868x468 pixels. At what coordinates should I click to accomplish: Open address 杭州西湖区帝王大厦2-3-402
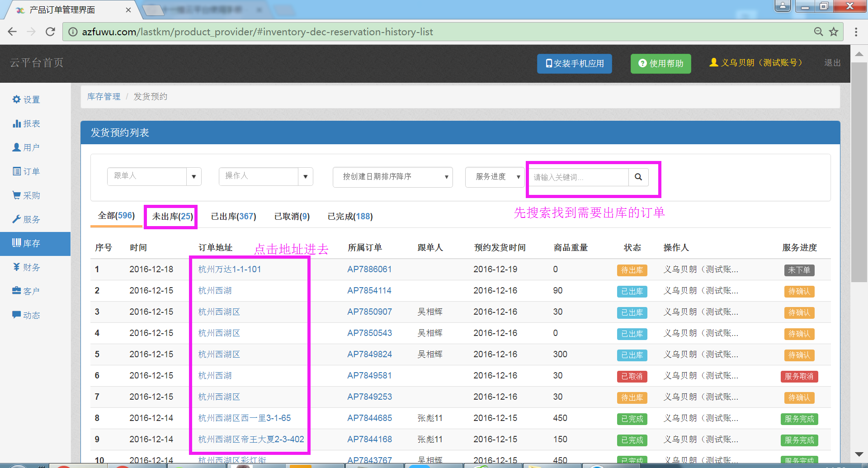pyautogui.click(x=251, y=439)
